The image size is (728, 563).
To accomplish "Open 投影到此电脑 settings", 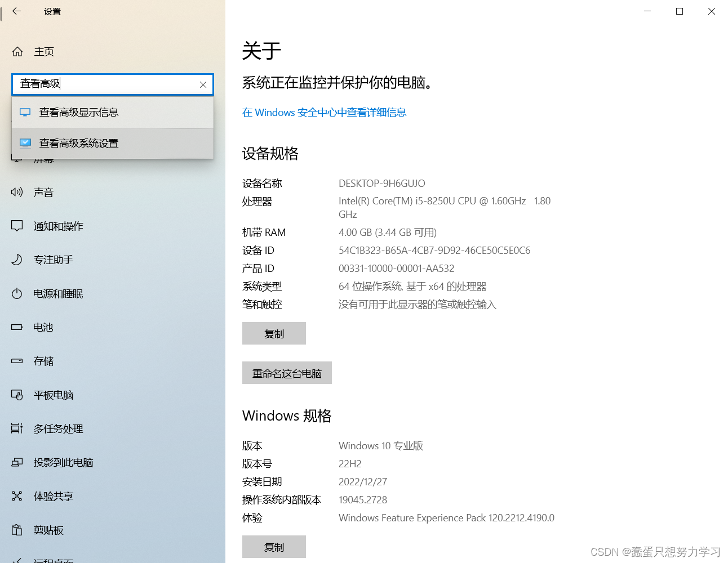I will 64,462.
